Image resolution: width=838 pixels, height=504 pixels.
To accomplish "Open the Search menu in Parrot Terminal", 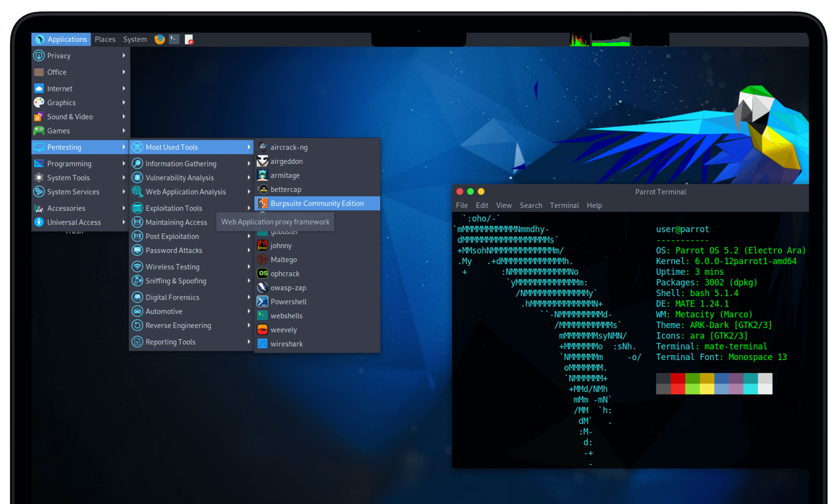I will click(x=531, y=205).
